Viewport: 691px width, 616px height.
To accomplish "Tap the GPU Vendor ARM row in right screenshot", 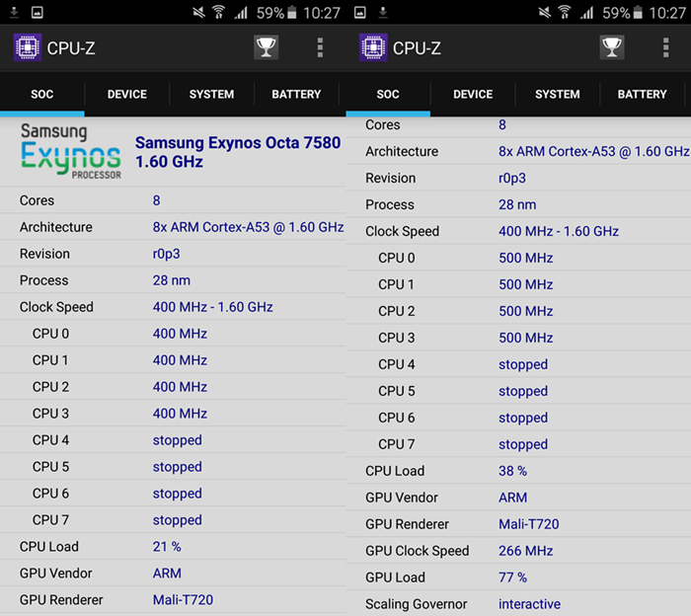I will [x=518, y=498].
